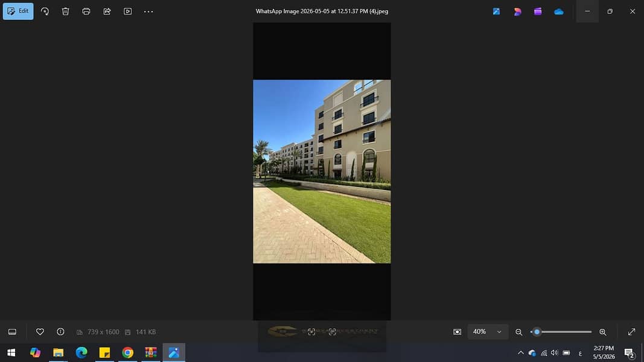Open the three-dots See more menu
This screenshot has width=644, height=362.
pyautogui.click(x=148, y=11)
